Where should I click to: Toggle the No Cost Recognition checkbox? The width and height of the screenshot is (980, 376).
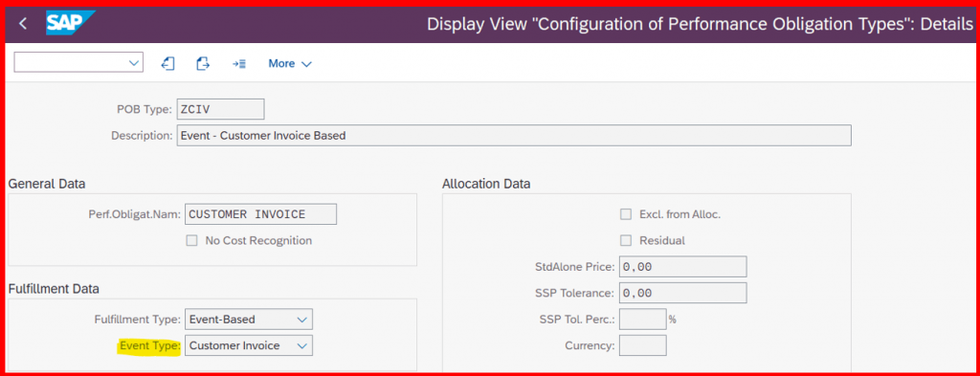coord(191,240)
